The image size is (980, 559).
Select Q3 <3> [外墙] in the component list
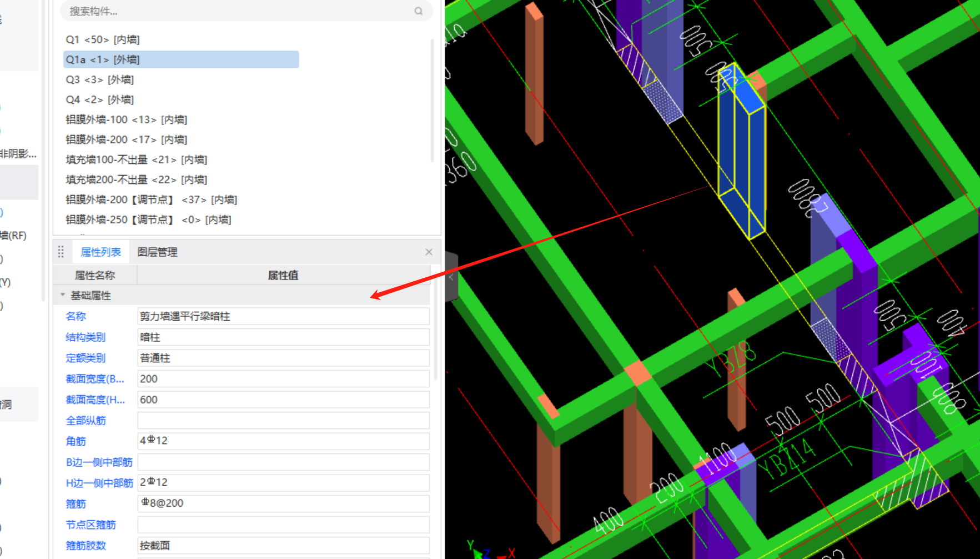click(x=100, y=79)
